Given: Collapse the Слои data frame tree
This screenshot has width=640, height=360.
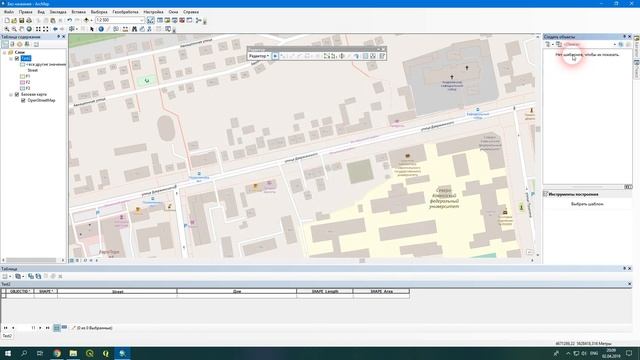Looking at the screenshot, I should coord(4,53).
